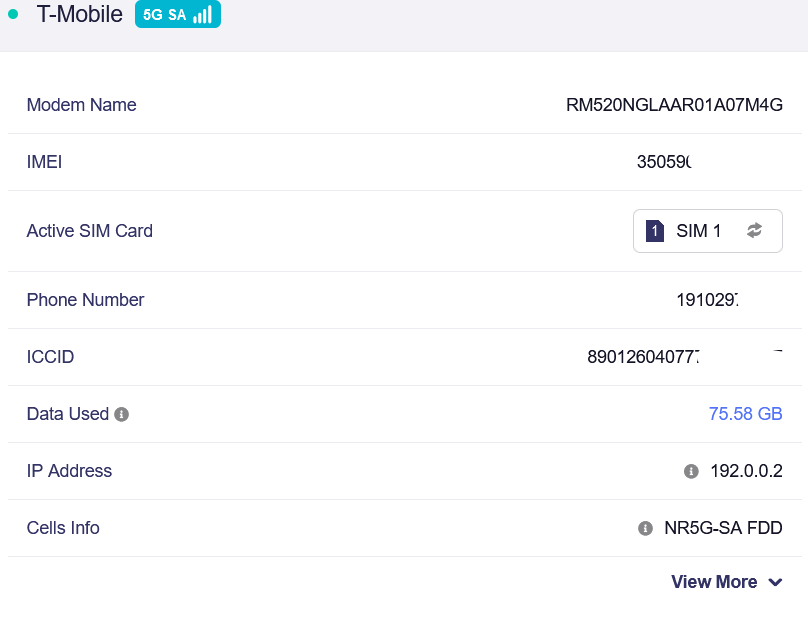Click the signal strength bars icon
The width and height of the screenshot is (808, 617).
coord(202,15)
